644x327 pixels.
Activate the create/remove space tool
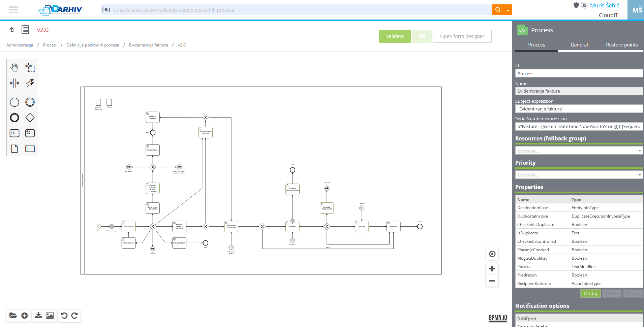click(x=14, y=83)
